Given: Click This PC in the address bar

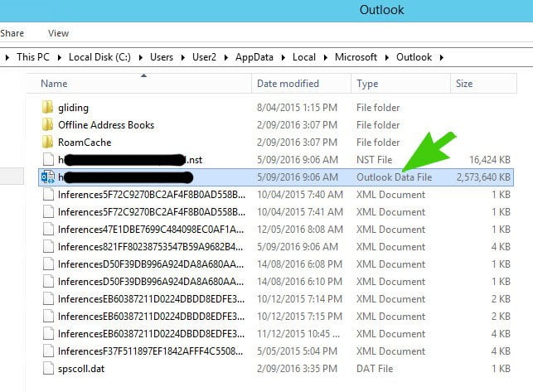Looking at the screenshot, I should pyautogui.click(x=33, y=57).
